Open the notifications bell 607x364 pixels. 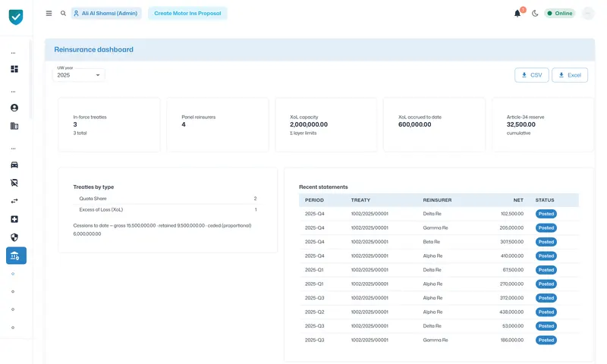(x=517, y=14)
